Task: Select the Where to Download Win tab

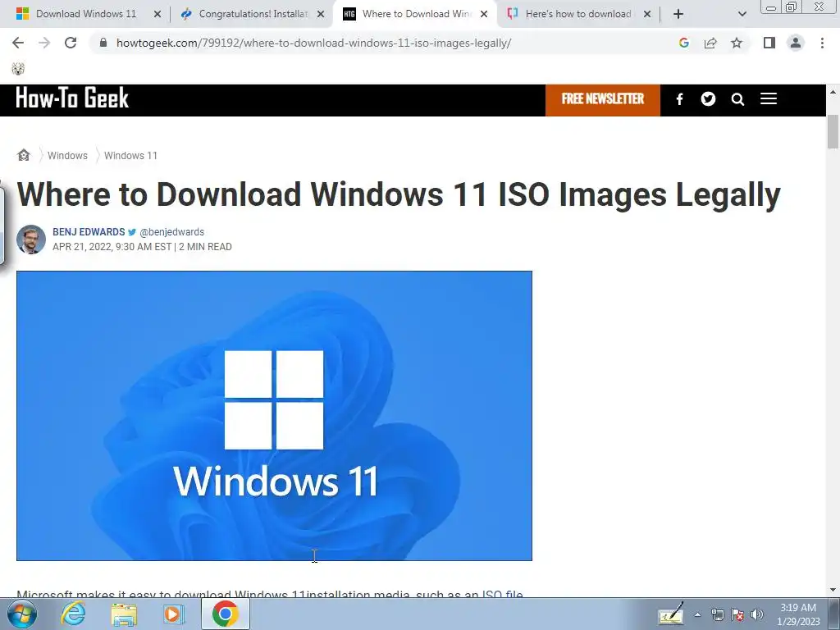Action: 415,14
